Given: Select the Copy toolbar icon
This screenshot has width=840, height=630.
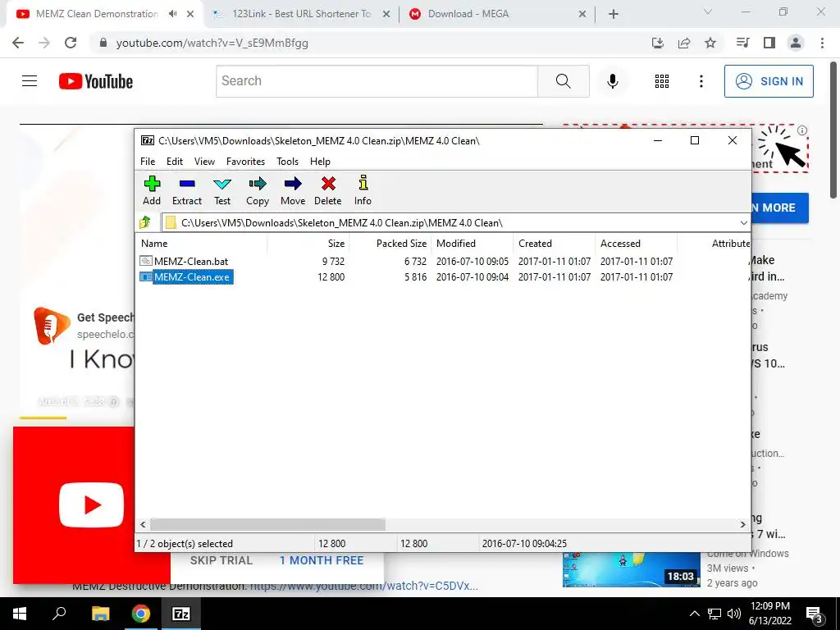Looking at the screenshot, I should [257, 190].
